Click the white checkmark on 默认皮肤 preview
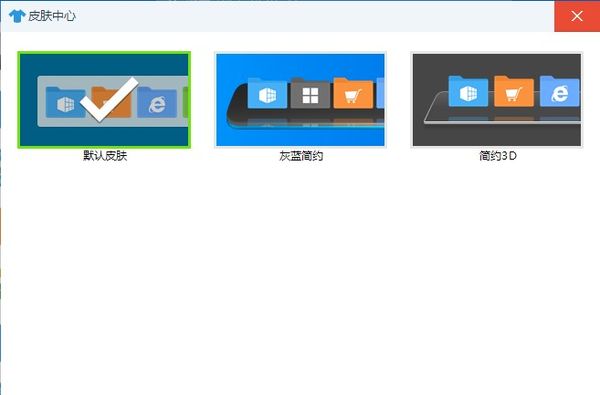Image resolution: width=600 pixels, height=395 pixels. pos(109,100)
